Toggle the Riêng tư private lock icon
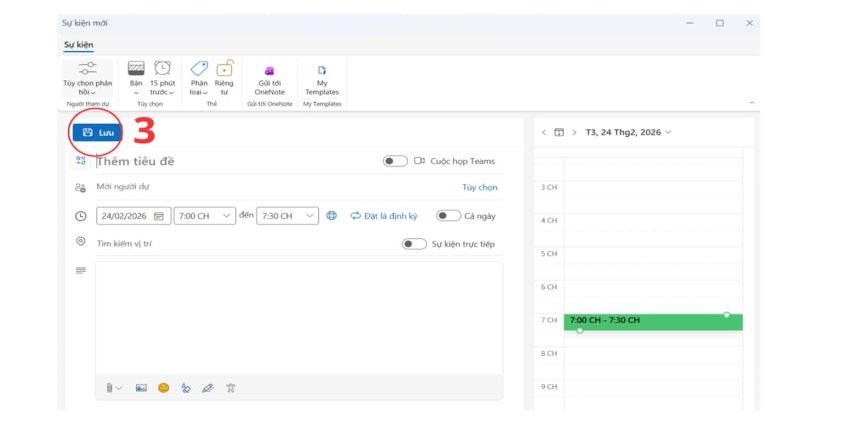The width and height of the screenshot is (850, 425). pyautogui.click(x=224, y=68)
